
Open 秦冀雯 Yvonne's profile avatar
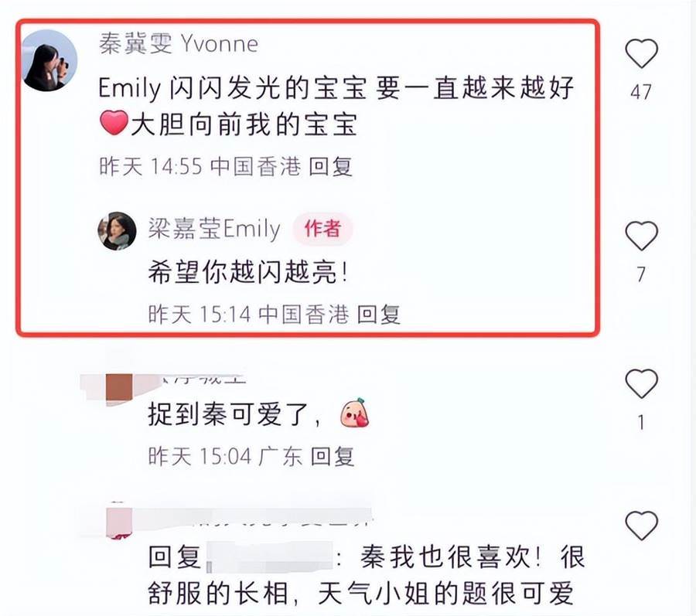coord(49,60)
